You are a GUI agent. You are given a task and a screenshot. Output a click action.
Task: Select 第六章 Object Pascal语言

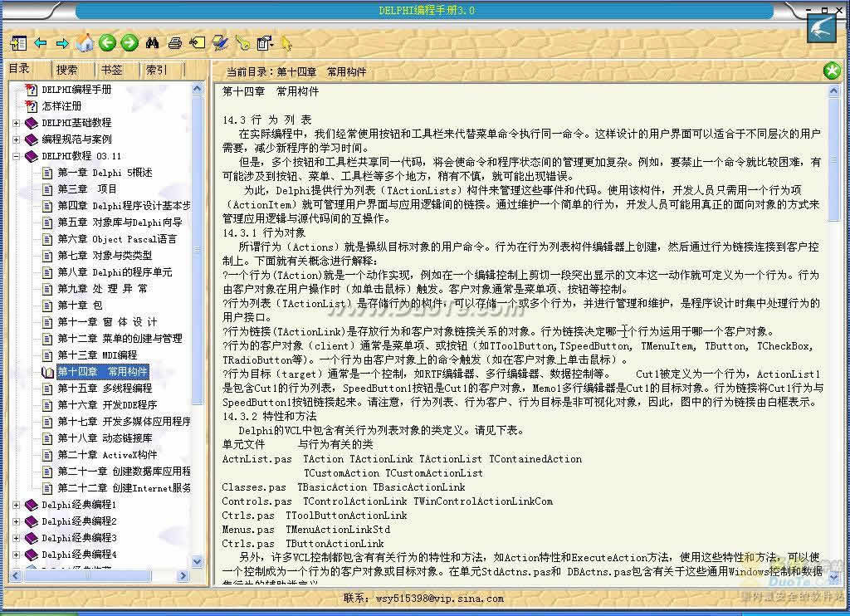coord(117,238)
